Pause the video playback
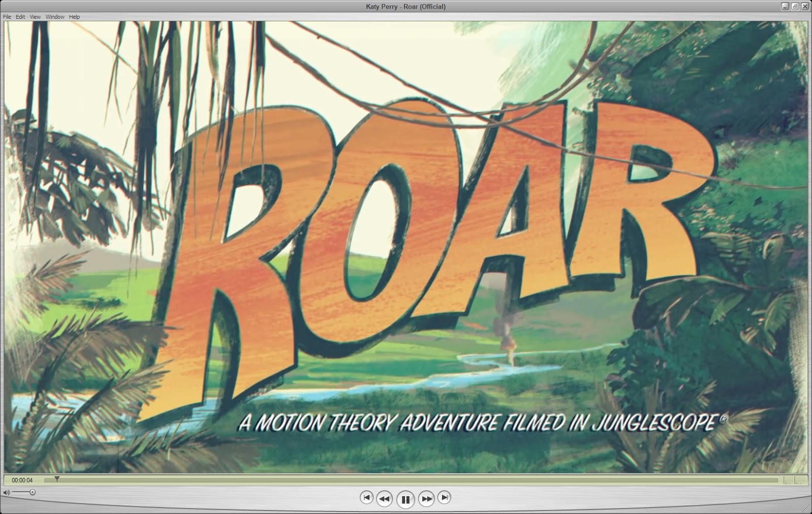 pos(405,500)
